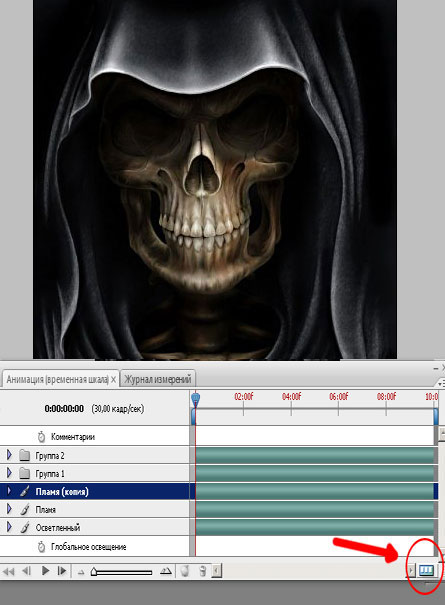445x605 pixels.
Task: Select the Осветленный layer label
Action: 58,527
